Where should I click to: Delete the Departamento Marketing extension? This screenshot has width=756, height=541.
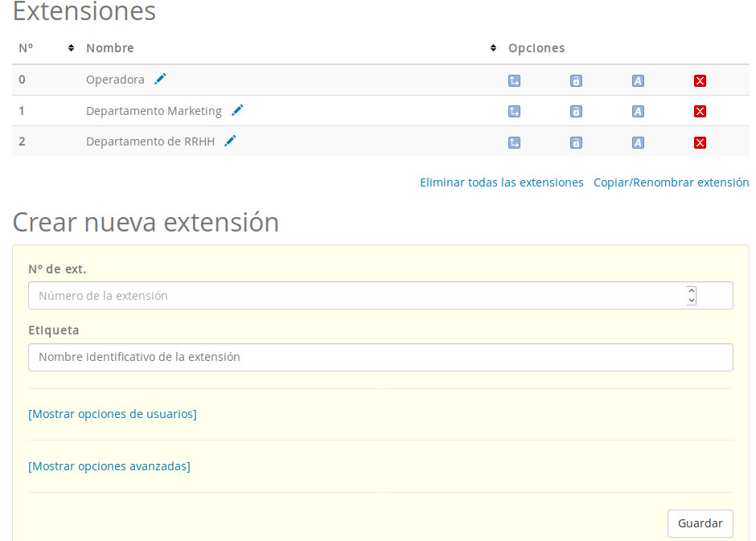tap(700, 111)
